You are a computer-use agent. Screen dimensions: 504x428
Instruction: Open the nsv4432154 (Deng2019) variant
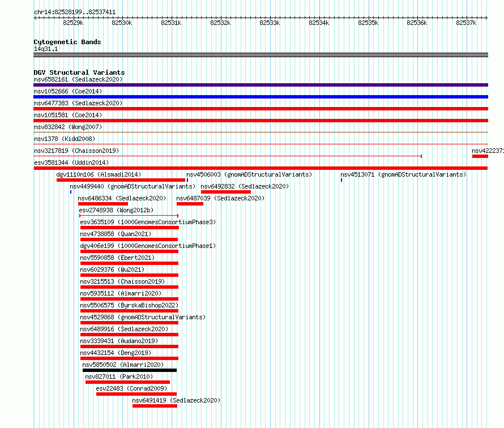(116, 353)
